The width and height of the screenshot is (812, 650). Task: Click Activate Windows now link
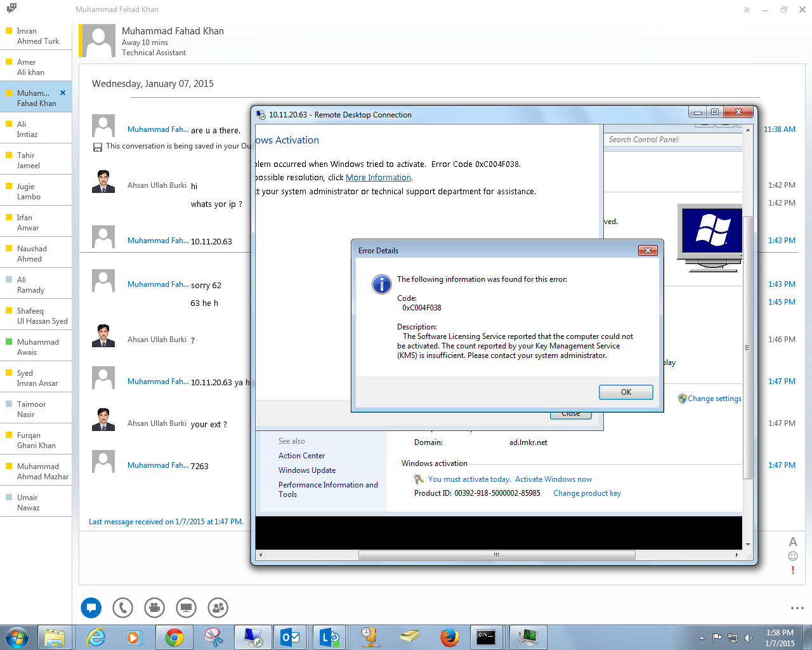(x=553, y=479)
